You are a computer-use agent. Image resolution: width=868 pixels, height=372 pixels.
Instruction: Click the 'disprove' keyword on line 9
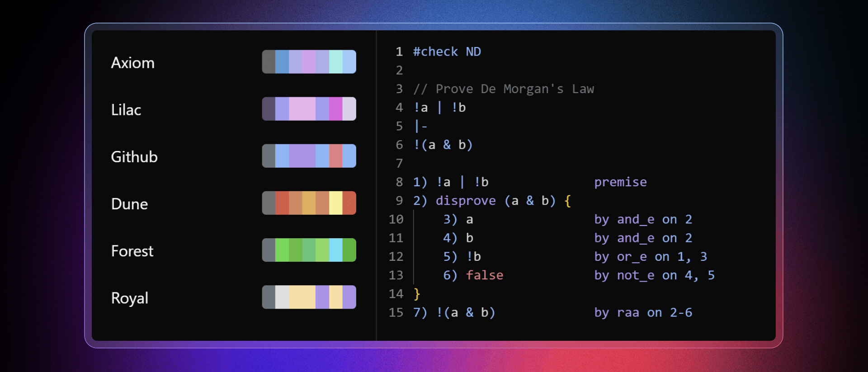pyautogui.click(x=466, y=201)
